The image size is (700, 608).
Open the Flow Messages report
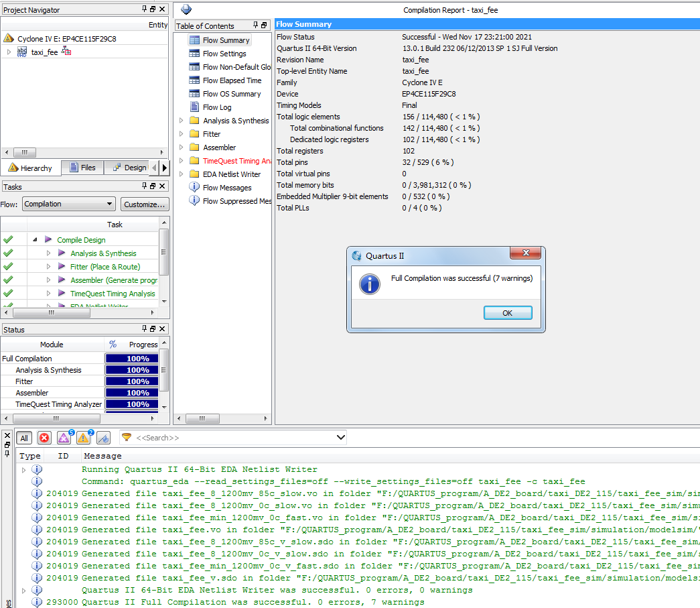(227, 188)
